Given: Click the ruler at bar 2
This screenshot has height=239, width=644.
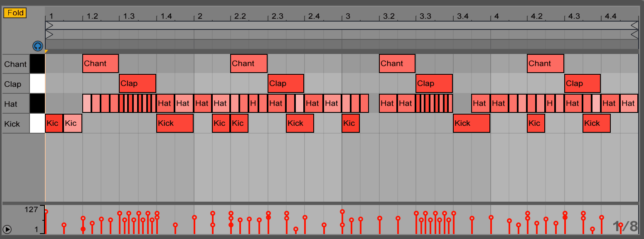Looking at the screenshot, I should pos(200,17).
